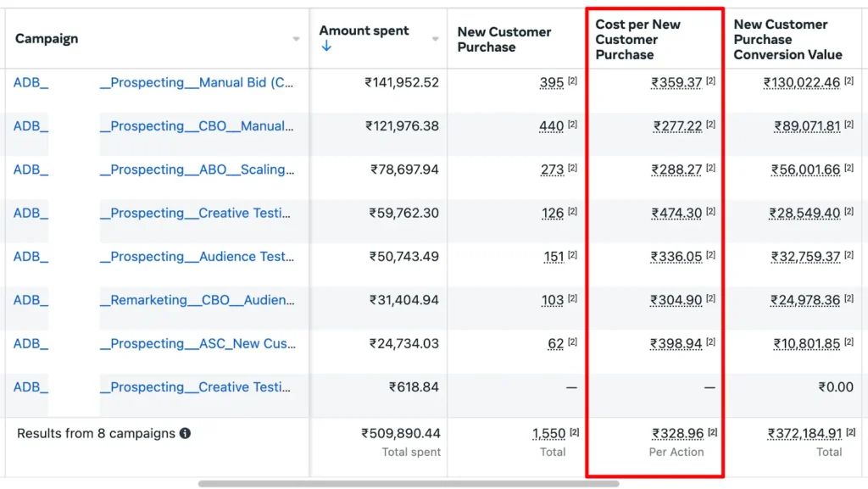Screen dimensions: 868x489
Task: Open the Prospecting ABO Scaling campaign link
Action: tap(197, 169)
